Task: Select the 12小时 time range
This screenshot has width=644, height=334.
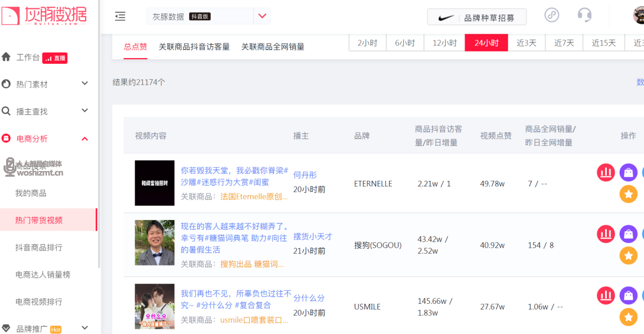Action: point(444,43)
